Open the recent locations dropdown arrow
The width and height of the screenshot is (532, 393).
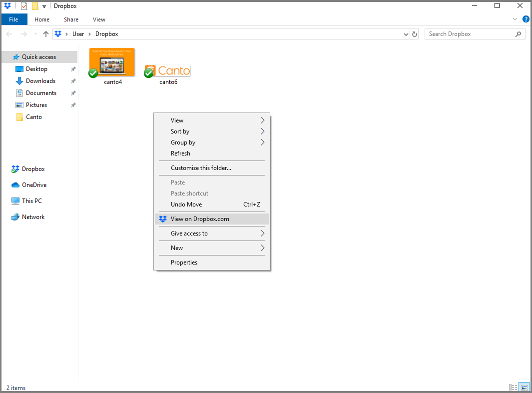[35, 34]
